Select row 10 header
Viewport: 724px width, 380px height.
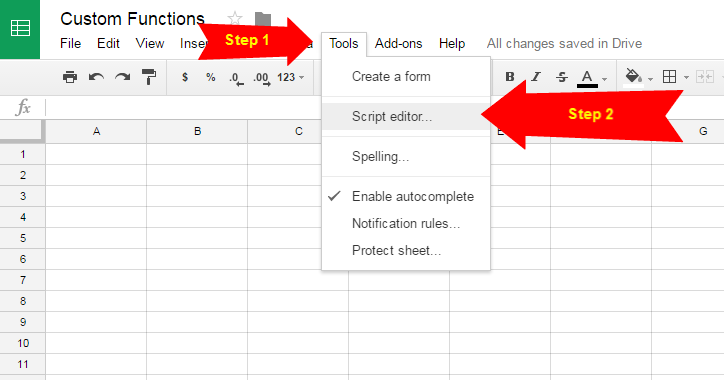tap(23, 343)
